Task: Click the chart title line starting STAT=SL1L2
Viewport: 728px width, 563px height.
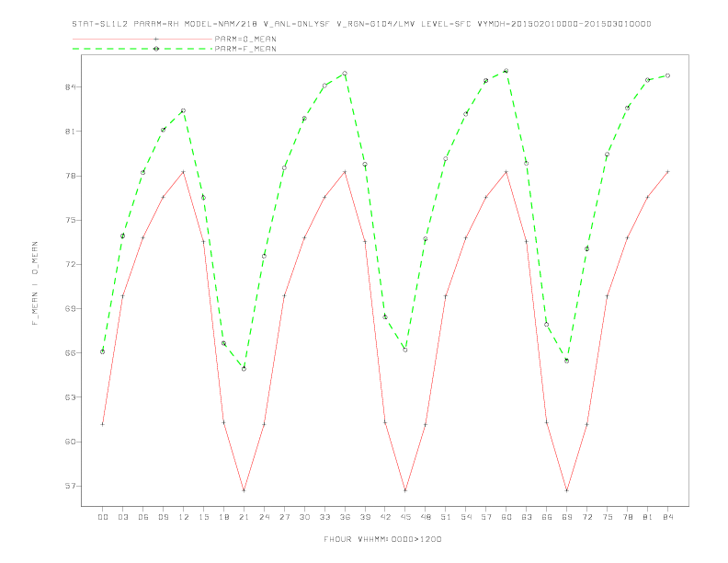Action: coord(361,24)
